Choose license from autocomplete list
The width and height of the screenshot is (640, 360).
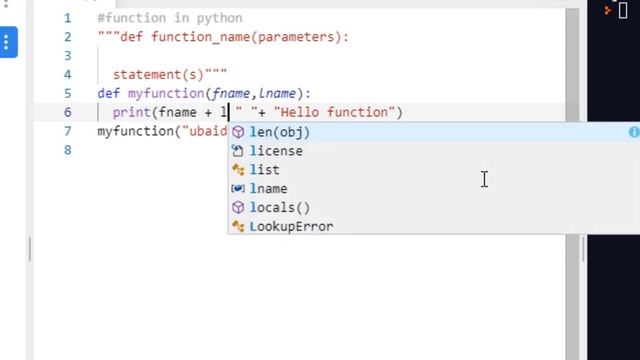coord(434,151)
